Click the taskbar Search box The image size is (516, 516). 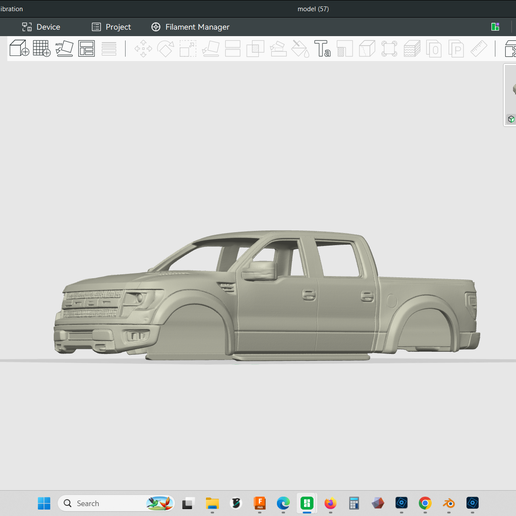point(116,503)
